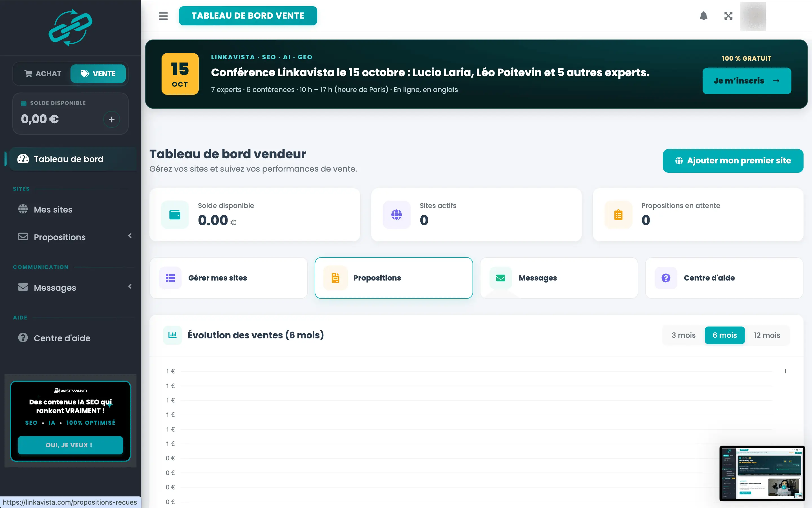Open the Centre d'aide shortcut card
Screen dimensions: 812x508
724,278
